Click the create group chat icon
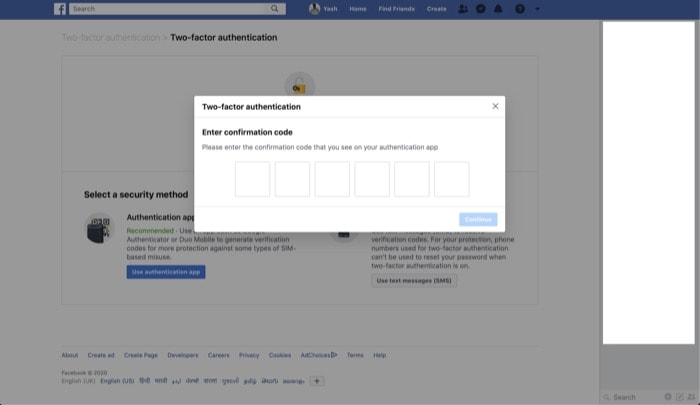The width and height of the screenshot is (700, 405). pyautogui.click(x=691, y=397)
